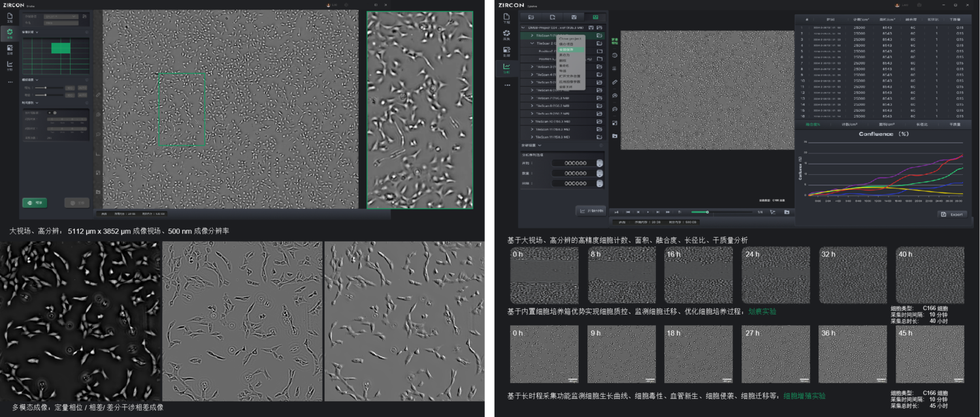This screenshot has width=980, height=417.
Task: Click the folder icon in left window image toolbar
Action: coord(98,192)
